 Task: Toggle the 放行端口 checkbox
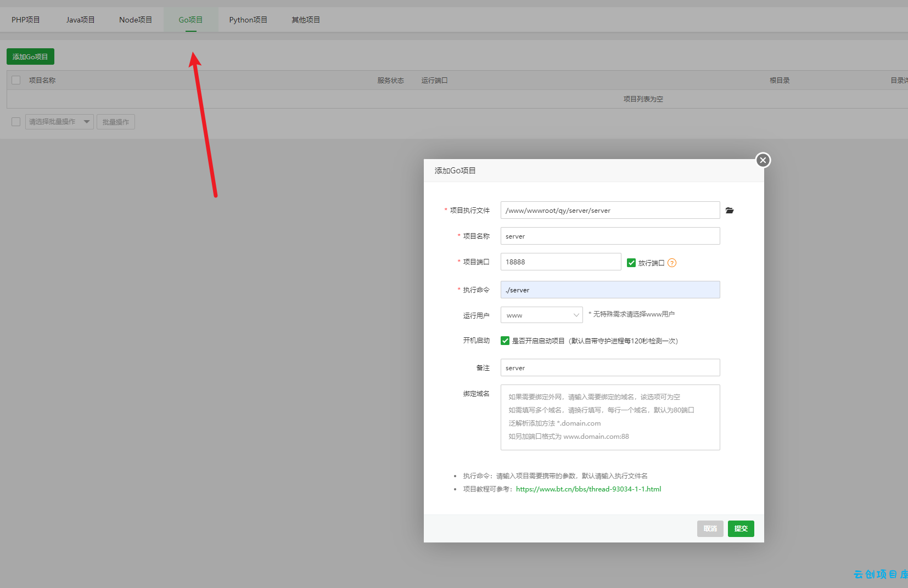point(631,263)
